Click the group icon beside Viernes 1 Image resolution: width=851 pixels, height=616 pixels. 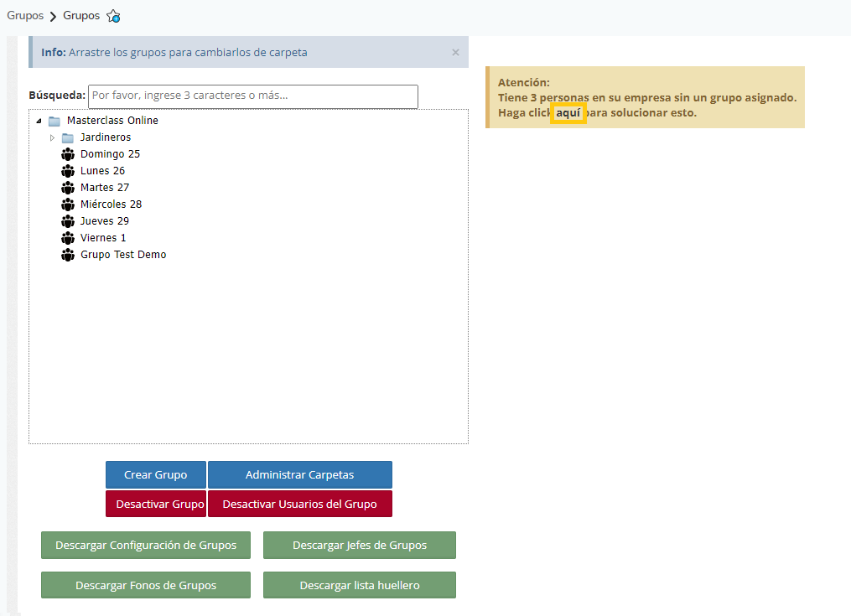click(x=68, y=238)
